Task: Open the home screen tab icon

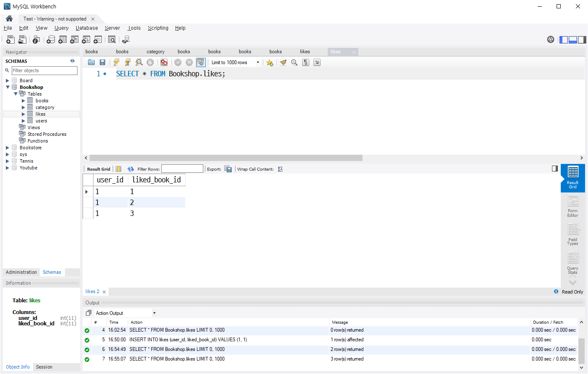Action: tap(9, 18)
